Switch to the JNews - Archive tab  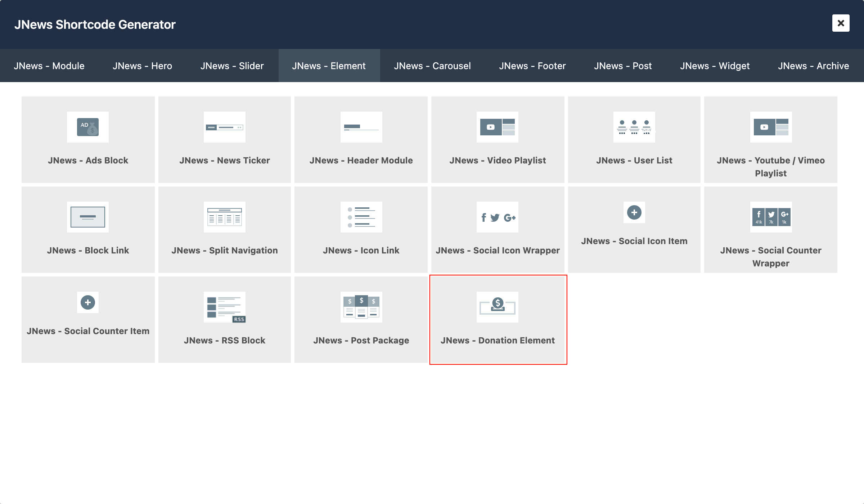click(x=813, y=66)
